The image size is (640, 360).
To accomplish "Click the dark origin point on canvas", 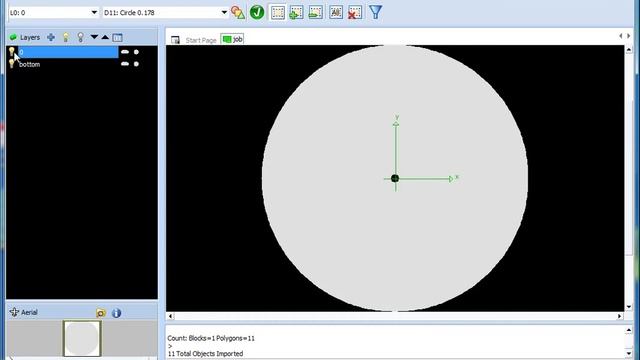I will (395, 178).
